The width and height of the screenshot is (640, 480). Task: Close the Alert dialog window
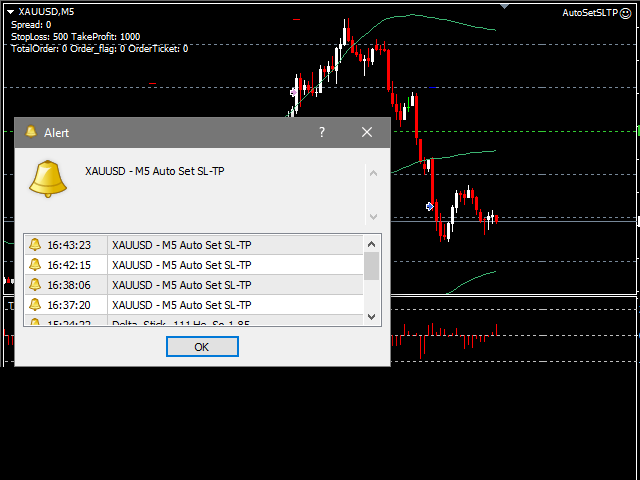pyautogui.click(x=367, y=132)
